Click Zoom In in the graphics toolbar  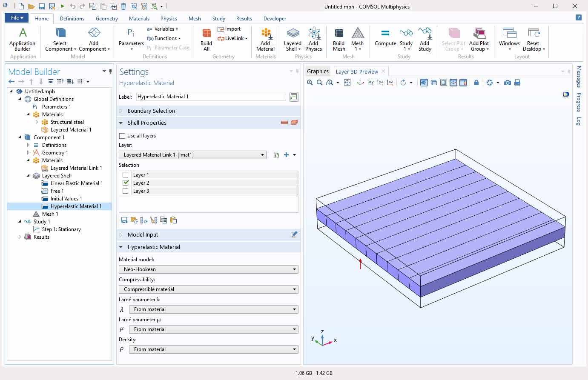tap(310, 83)
